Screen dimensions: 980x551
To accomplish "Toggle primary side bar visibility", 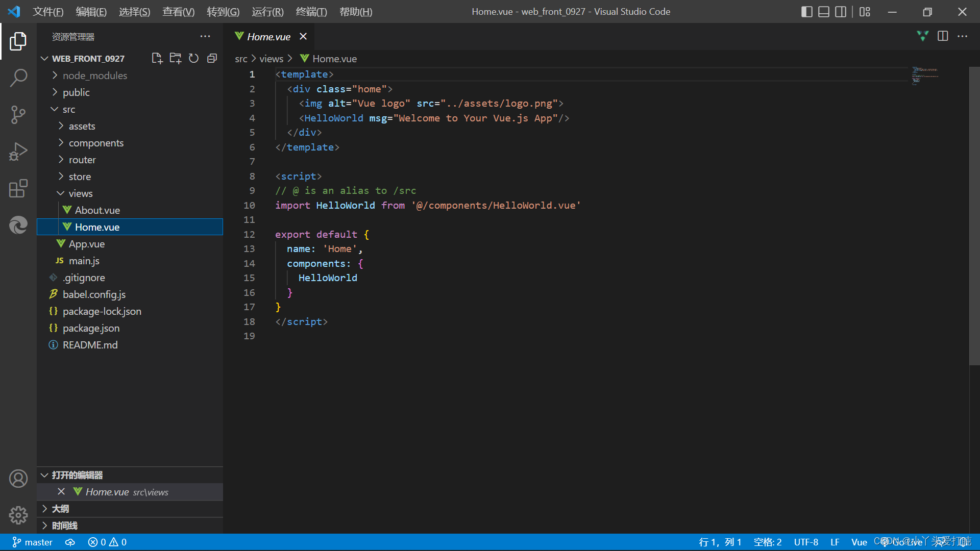I will point(807,12).
